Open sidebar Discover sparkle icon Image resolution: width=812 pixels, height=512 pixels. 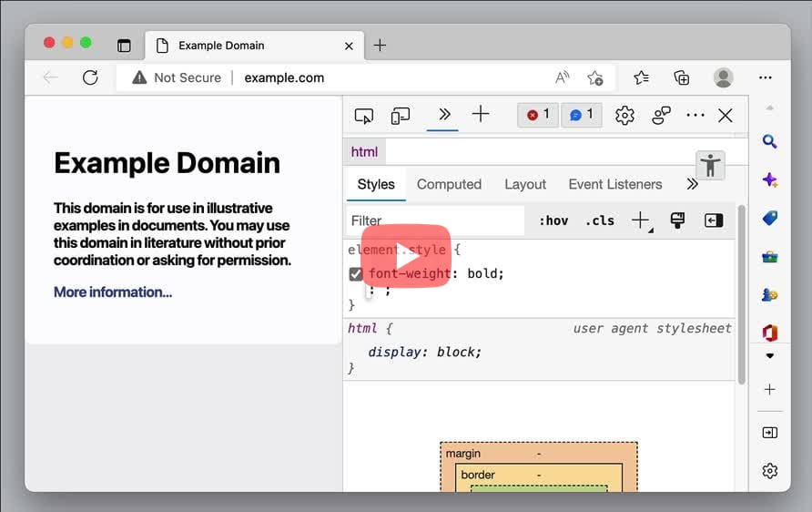pos(770,179)
